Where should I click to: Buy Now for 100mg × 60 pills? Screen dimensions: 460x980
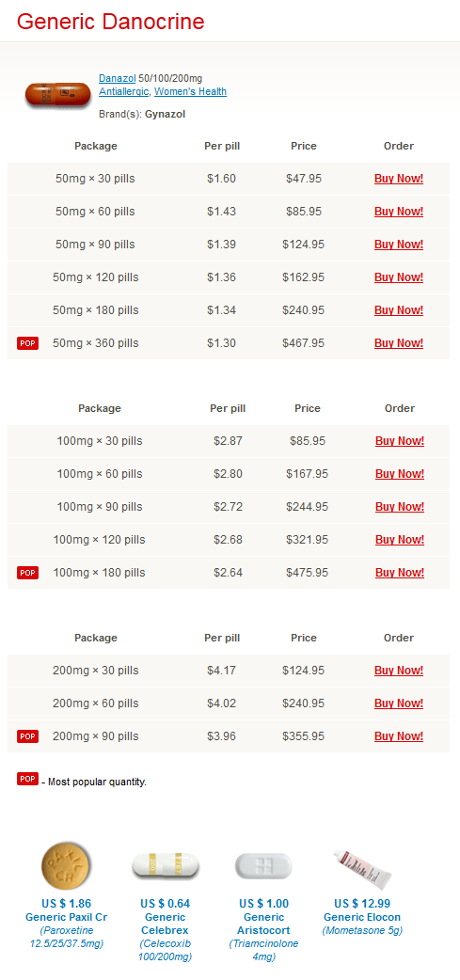(400, 474)
